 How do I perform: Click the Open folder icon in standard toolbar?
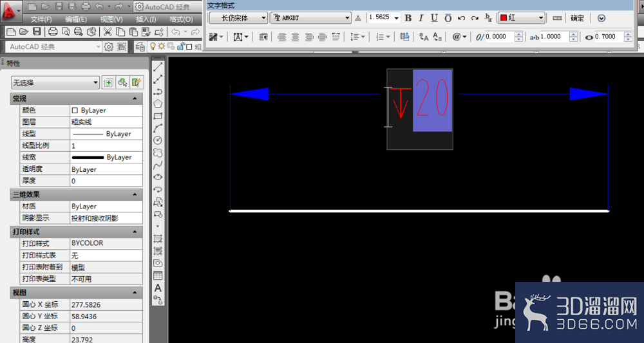point(24,32)
